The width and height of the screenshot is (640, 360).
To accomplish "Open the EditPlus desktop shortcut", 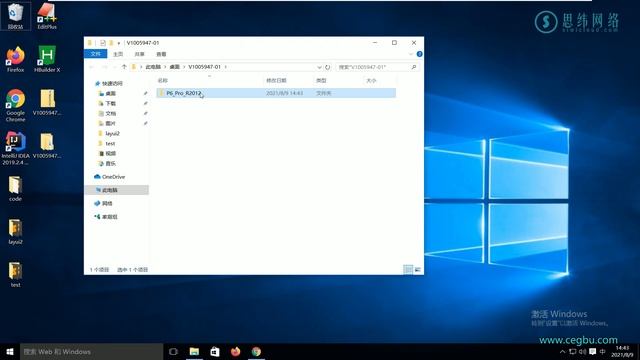I will (x=47, y=16).
